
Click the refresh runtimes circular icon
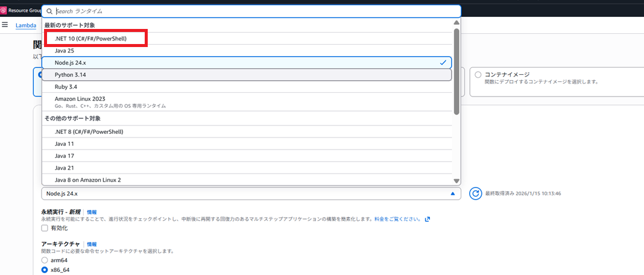(x=475, y=194)
